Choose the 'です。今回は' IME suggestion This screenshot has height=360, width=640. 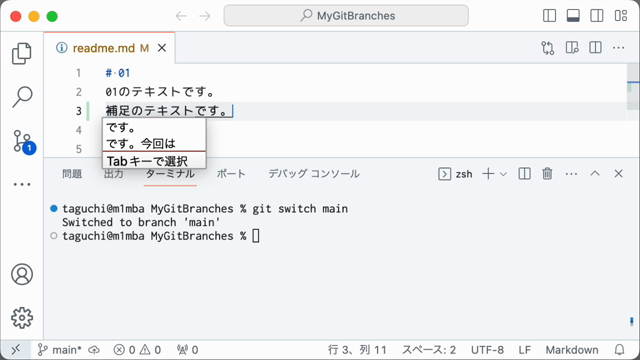click(154, 144)
